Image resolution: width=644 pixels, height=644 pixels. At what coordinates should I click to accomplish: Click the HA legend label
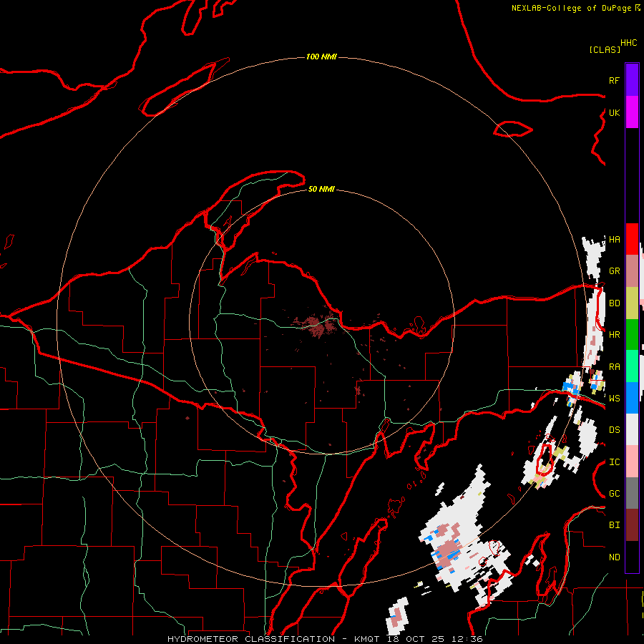click(x=614, y=239)
